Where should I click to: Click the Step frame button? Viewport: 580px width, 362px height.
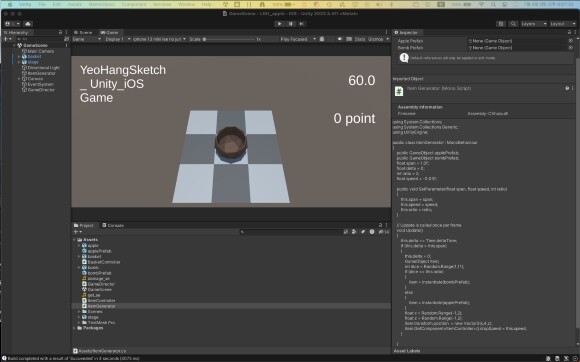pos(302,24)
